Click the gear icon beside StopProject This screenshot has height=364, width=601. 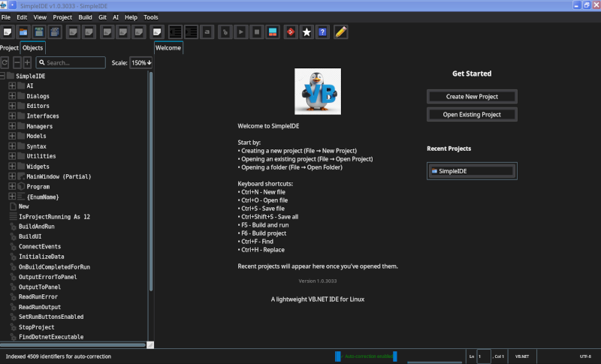click(x=13, y=327)
